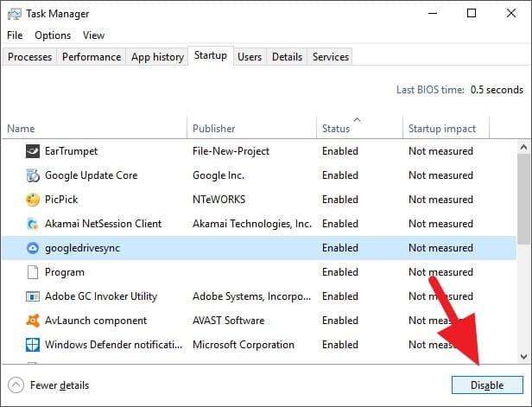
Task: Click the Adobe GC Invoker Utility icon
Action: tap(33, 296)
